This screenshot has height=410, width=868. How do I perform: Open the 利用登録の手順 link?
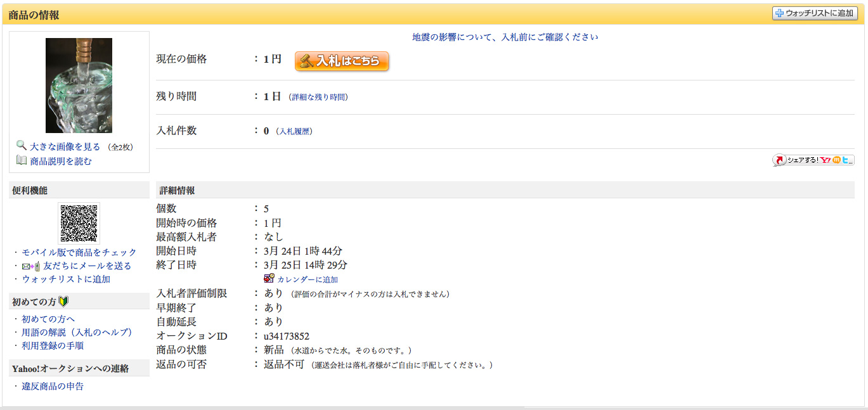tap(53, 345)
